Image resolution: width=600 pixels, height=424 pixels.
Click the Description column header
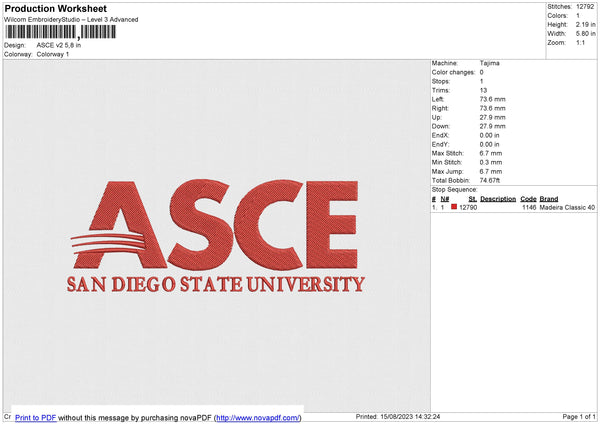[497, 199]
